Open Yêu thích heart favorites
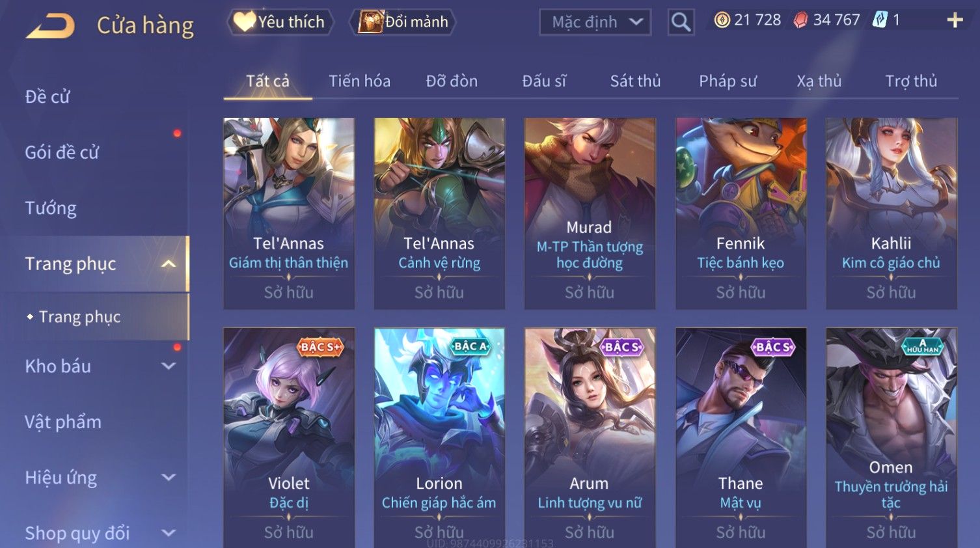This screenshot has width=980, height=548. tap(280, 22)
